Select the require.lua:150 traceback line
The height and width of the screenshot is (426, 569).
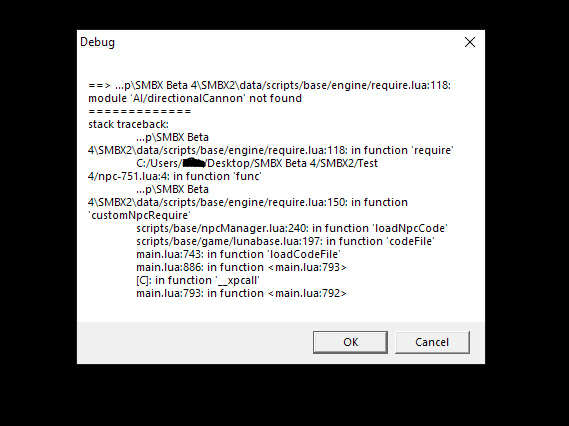[248, 202]
